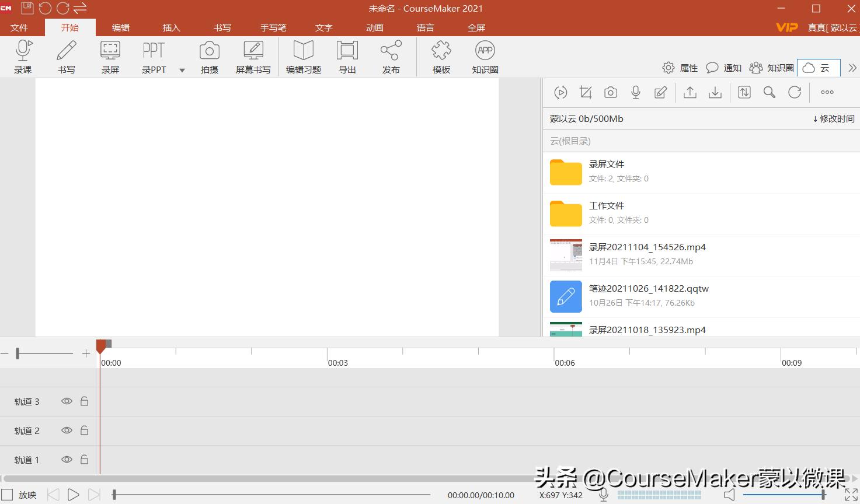Enable the 放映 checkbox
The width and height of the screenshot is (860, 504).
(x=7, y=495)
